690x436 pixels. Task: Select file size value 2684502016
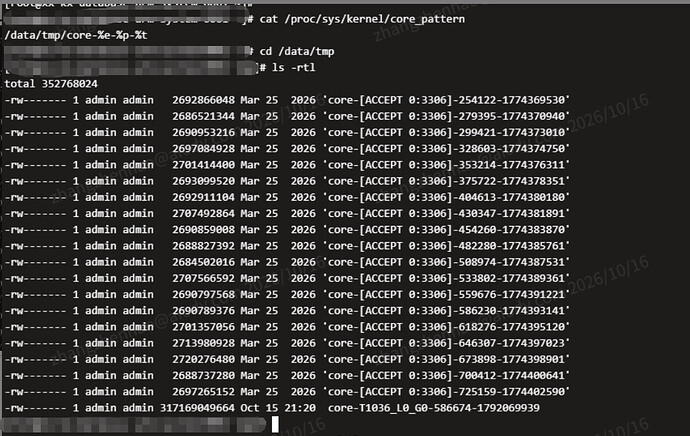(x=203, y=262)
